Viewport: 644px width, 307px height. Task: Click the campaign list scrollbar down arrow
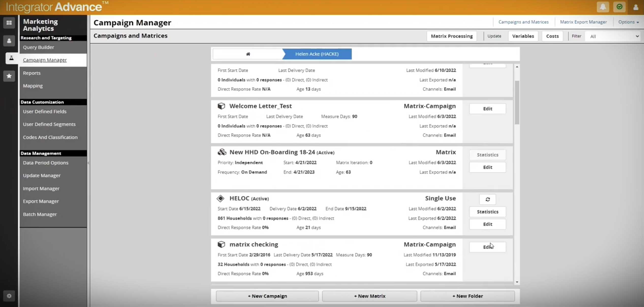517,282
